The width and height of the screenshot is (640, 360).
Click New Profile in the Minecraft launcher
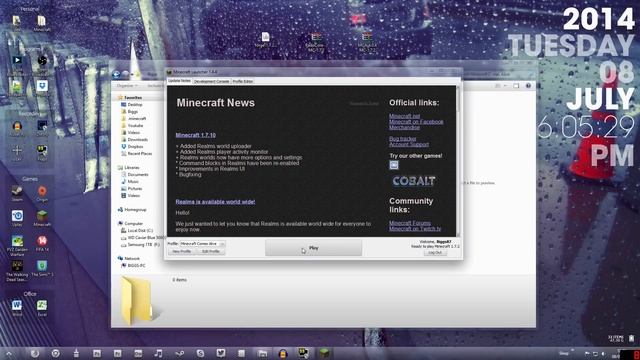coord(182,251)
